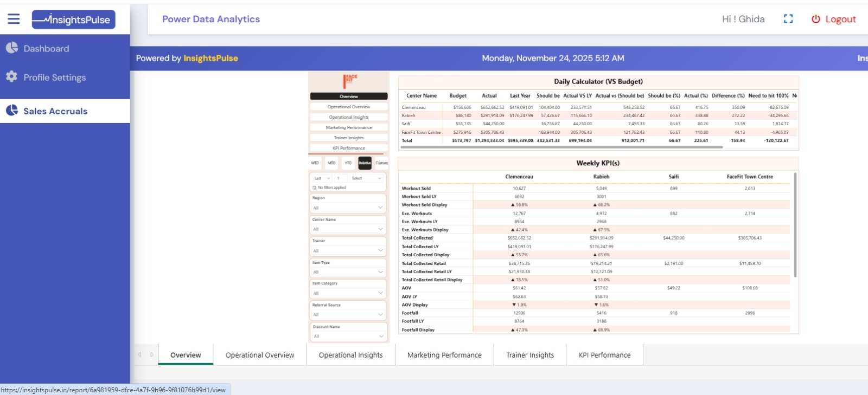The height and width of the screenshot is (395, 868).
Task: Click the Face Fit logo in report
Action: tap(349, 81)
